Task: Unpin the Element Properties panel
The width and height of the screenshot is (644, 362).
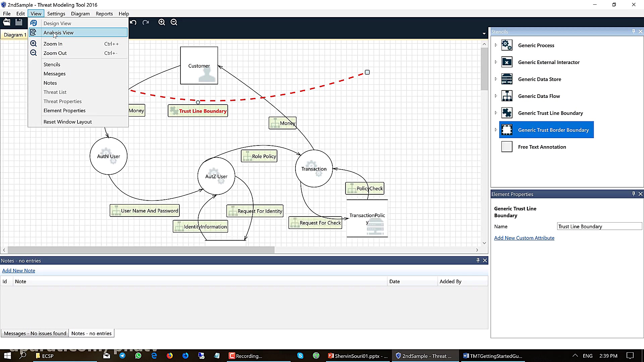Action: click(633, 194)
